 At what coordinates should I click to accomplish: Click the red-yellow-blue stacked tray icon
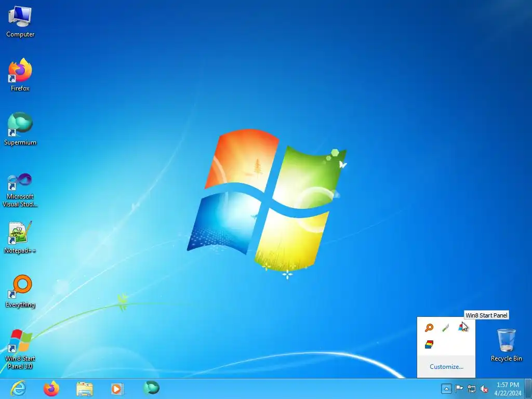pos(429,345)
